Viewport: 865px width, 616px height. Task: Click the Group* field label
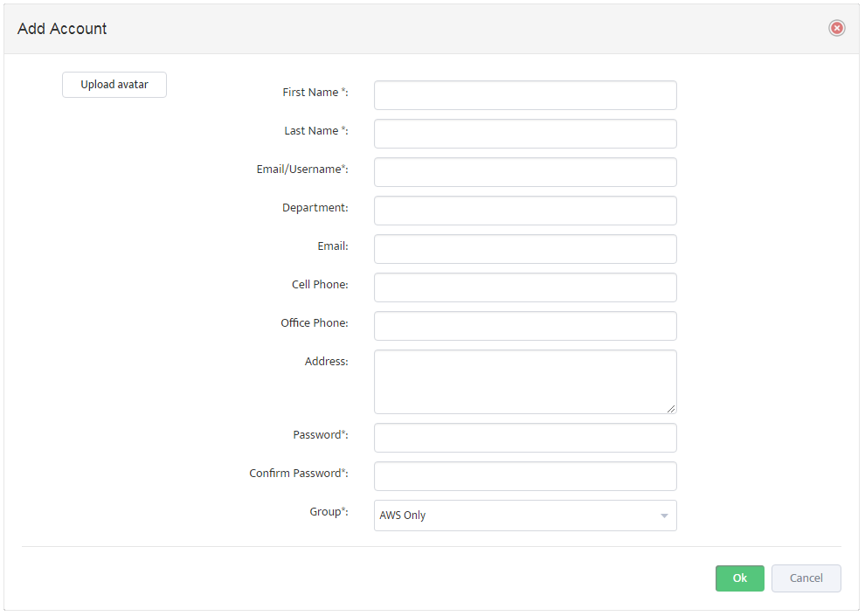pos(329,512)
